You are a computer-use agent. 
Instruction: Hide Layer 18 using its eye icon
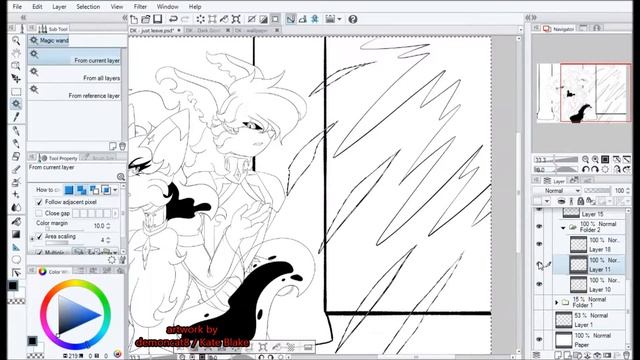click(x=539, y=244)
